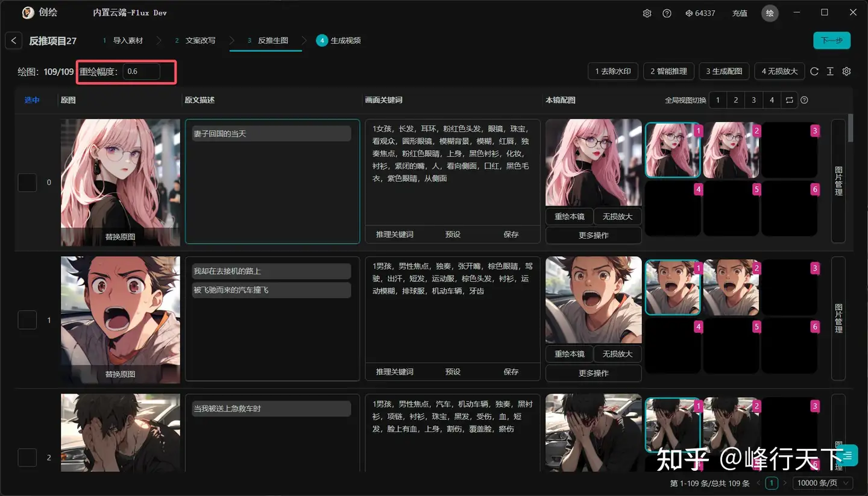Go to step 2 文案改写
The image size is (868, 496).
coord(196,40)
